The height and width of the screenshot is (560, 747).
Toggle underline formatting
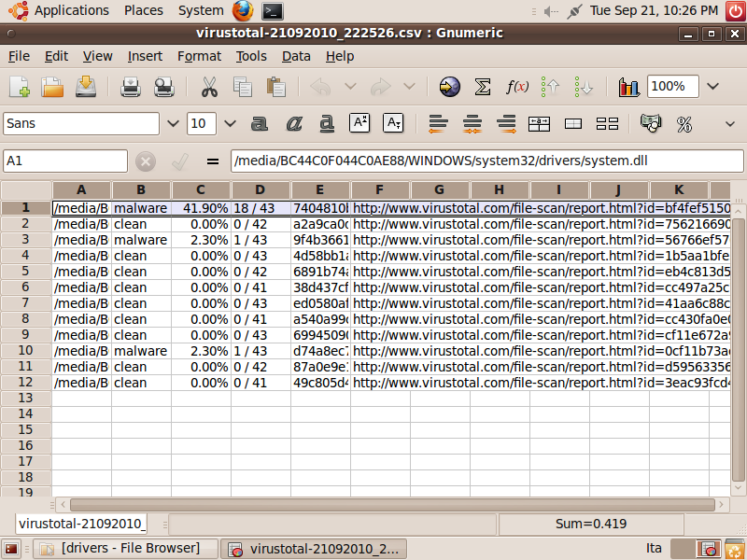click(327, 124)
